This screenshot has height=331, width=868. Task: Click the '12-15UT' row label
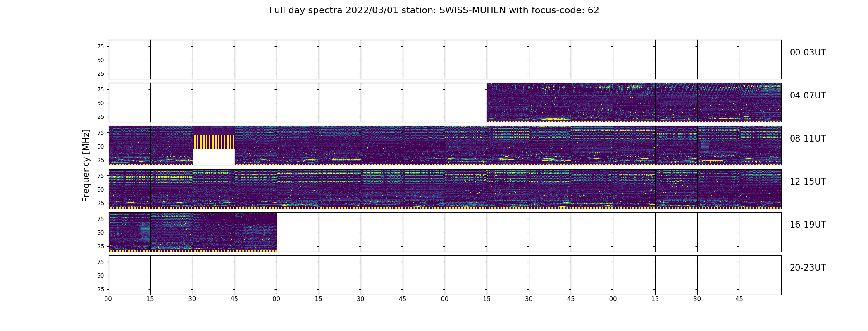click(808, 182)
